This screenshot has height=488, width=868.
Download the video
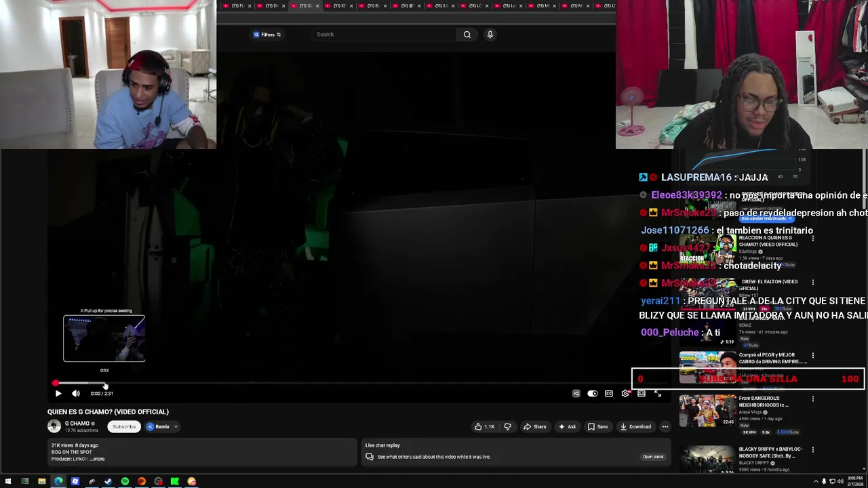tap(635, 426)
